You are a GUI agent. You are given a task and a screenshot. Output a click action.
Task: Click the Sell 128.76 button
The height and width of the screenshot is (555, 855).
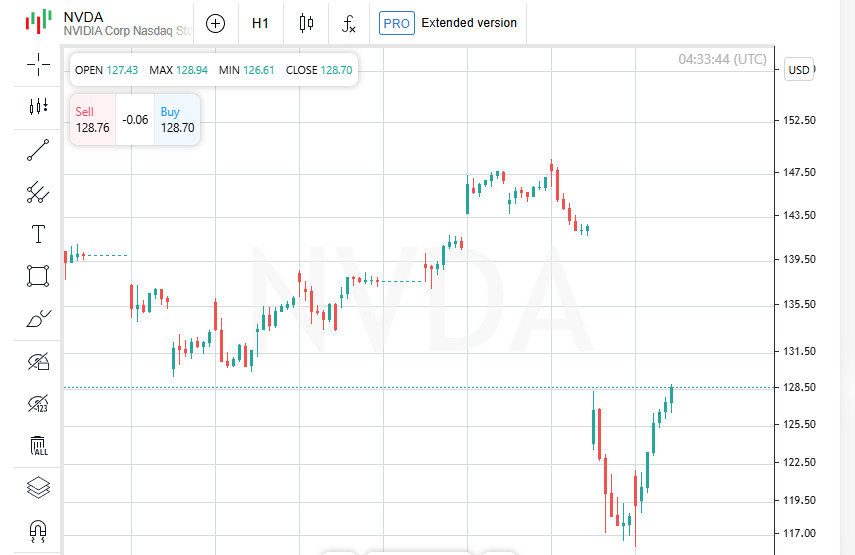(92, 120)
